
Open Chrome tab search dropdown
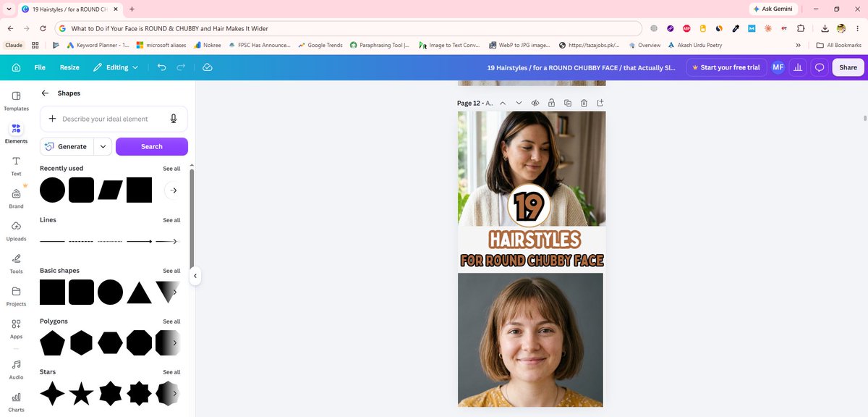pyautogui.click(x=7, y=9)
